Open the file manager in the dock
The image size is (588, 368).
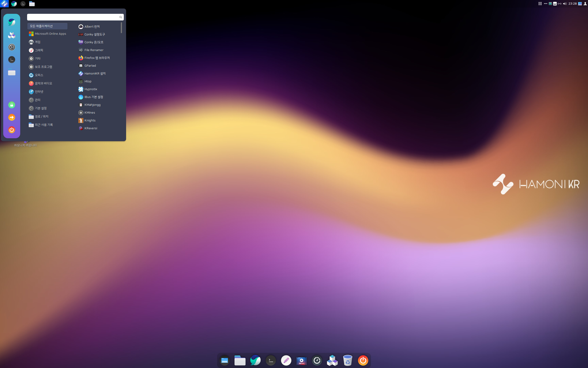pos(240,360)
